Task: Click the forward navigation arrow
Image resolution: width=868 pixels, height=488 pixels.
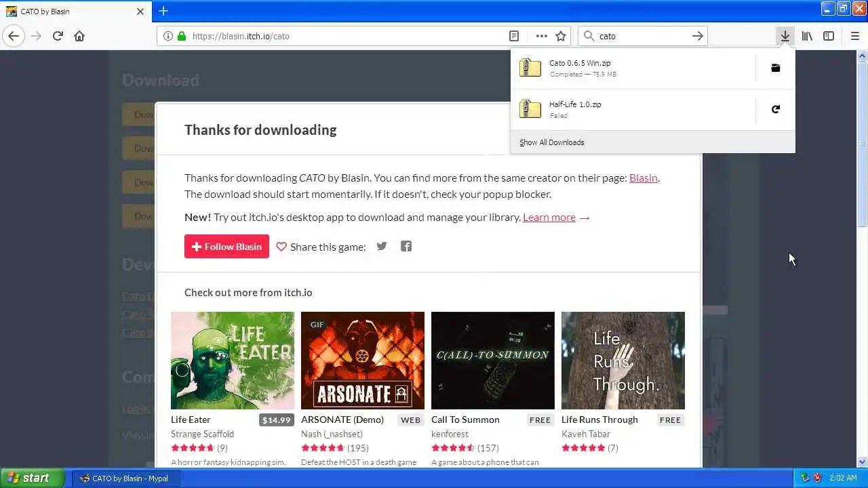Action: [36, 36]
